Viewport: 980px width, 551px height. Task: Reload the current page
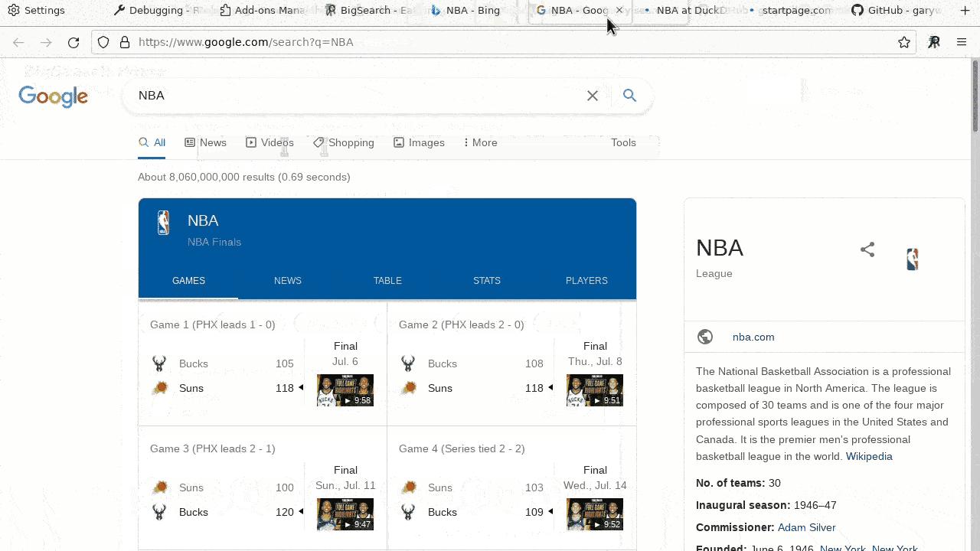(73, 42)
